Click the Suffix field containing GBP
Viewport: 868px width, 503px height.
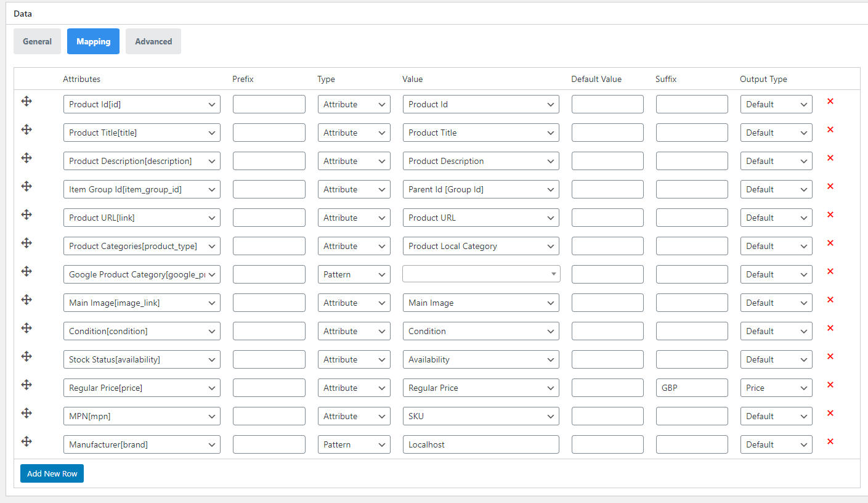692,388
